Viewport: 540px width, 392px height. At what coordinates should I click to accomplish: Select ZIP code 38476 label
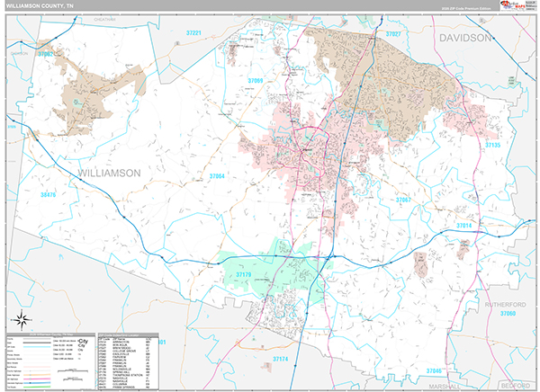pyautogui.click(x=48, y=193)
